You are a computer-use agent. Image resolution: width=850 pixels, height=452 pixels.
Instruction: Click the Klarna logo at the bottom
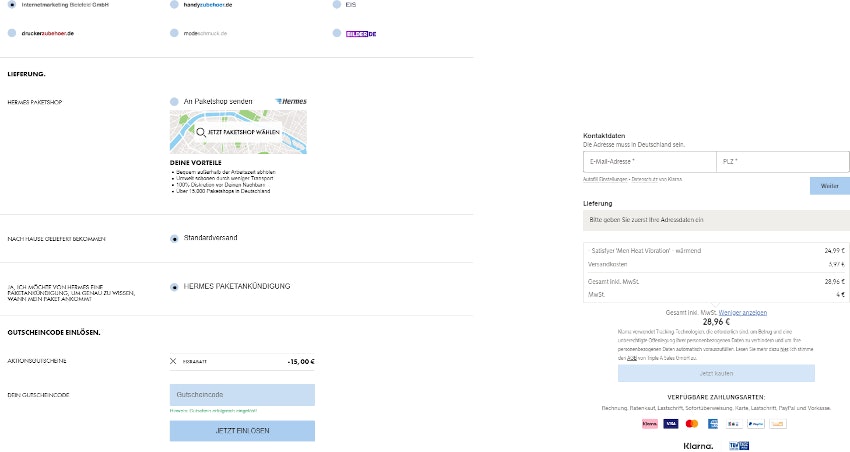[698, 445]
